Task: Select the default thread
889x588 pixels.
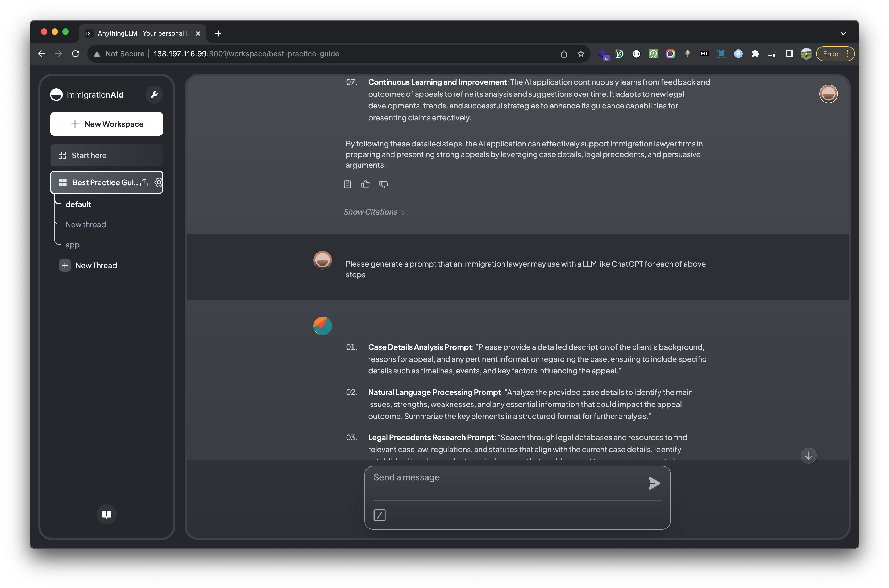Action: 78,204
